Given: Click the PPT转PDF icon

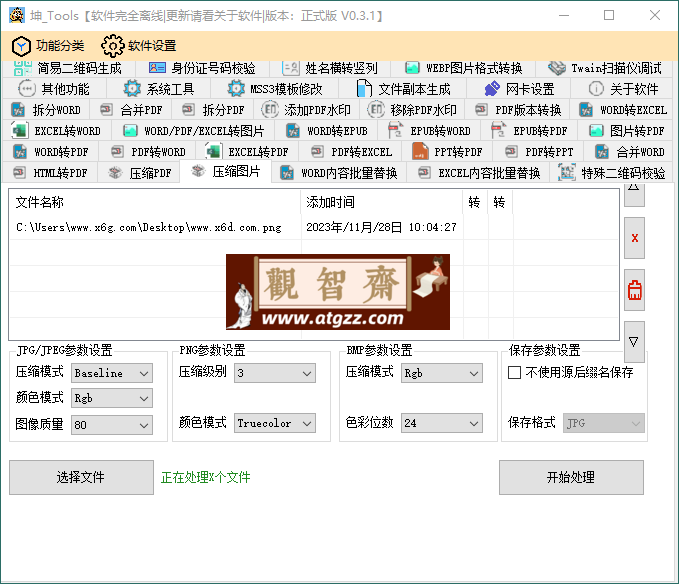Looking at the screenshot, I should coord(420,152).
